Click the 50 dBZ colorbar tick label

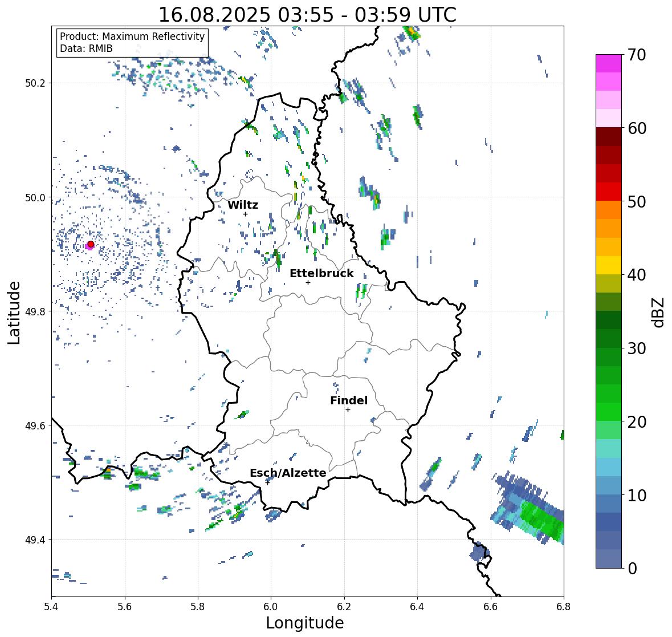637,201
